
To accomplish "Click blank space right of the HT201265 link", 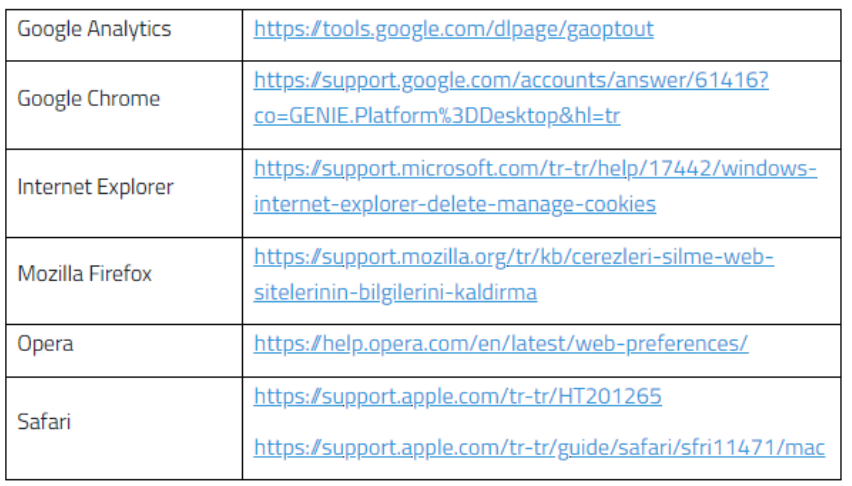I will coord(750,396).
